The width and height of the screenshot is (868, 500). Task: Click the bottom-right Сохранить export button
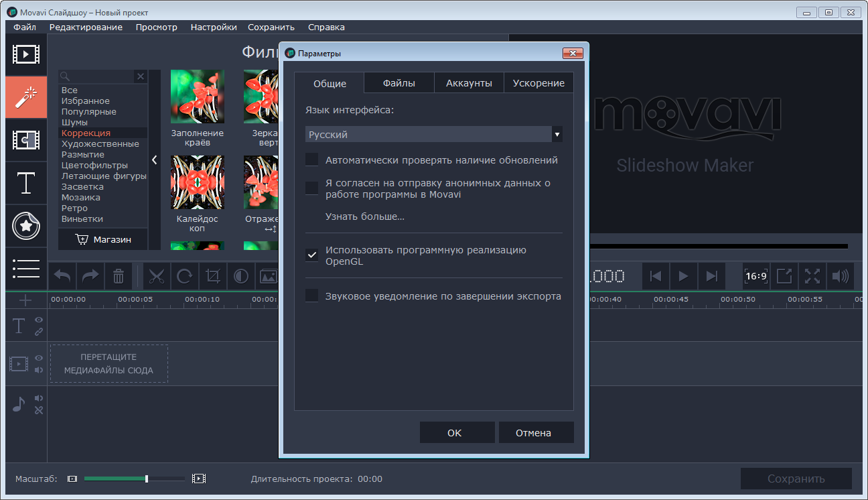(796, 479)
